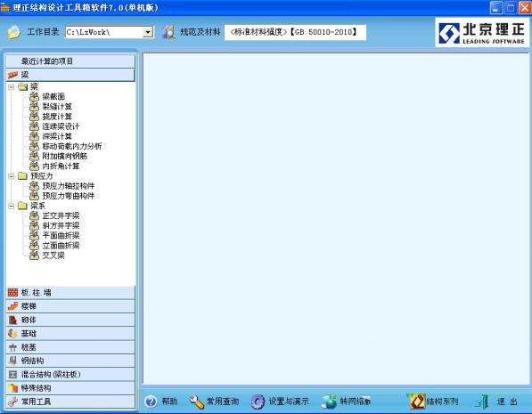Image resolution: width=532 pixels, height=414 pixels.
Task: Select the 连续梁设计 tree item
Action: (x=61, y=126)
